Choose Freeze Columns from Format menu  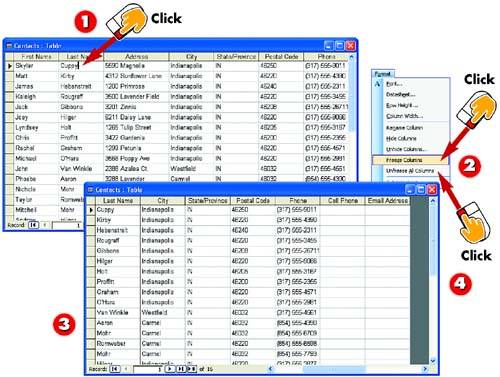tap(410, 160)
